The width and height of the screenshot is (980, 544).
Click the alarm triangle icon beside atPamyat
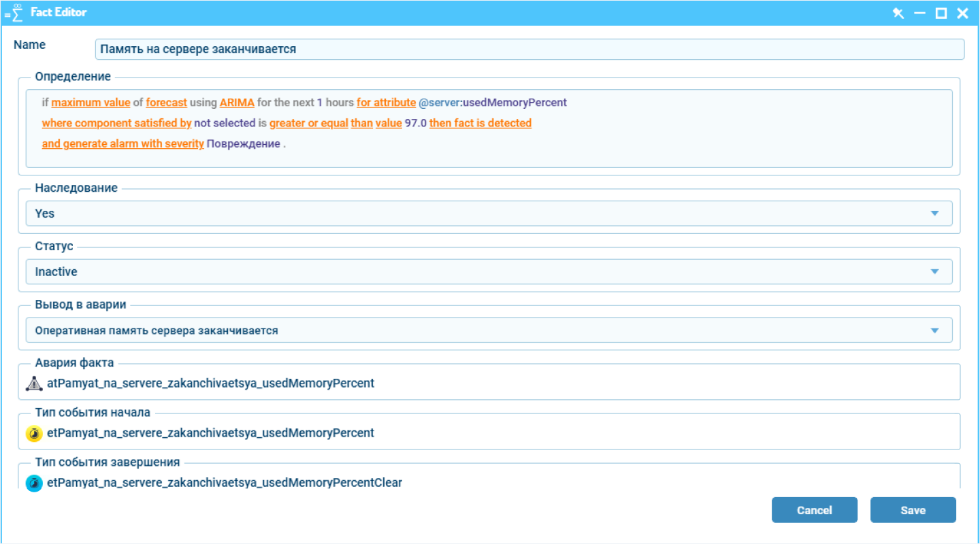[34, 384]
